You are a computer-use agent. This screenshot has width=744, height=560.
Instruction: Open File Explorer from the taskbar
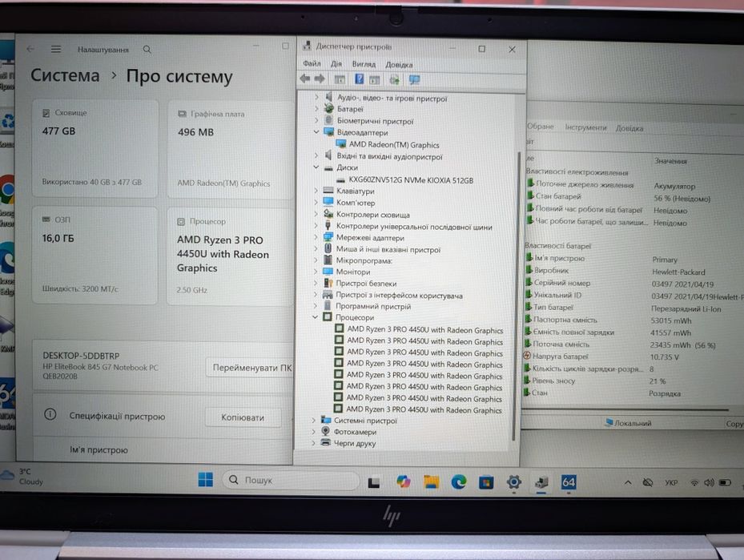pyautogui.click(x=432, y=482)
